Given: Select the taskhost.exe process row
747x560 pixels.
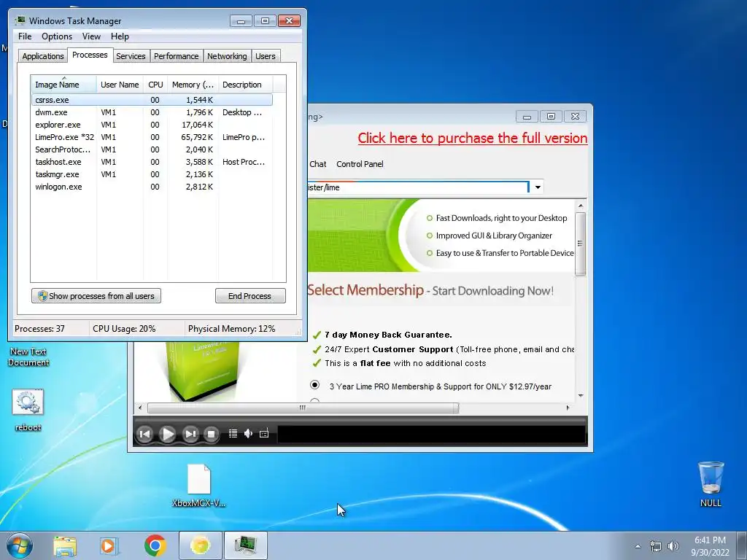Looking at the screenshot, I should coord(152,162).
